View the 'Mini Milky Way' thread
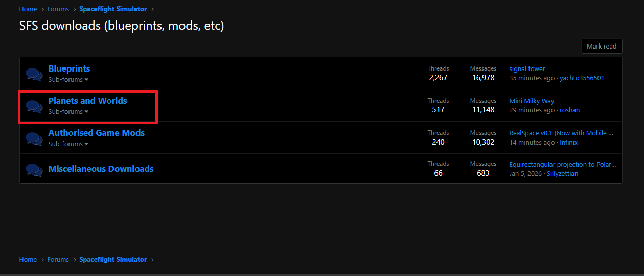644x276 pixels. [532, 101]
